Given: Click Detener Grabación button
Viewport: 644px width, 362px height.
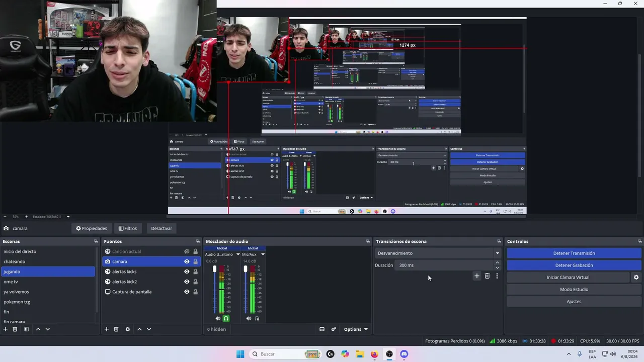Looking at the screenshot, I should click(574, 265).
